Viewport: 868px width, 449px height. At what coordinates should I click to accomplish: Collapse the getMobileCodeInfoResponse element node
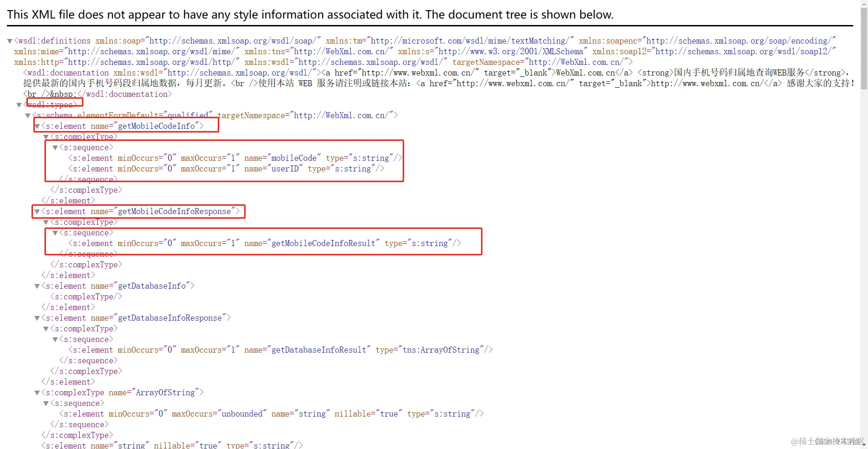click(x=37, y=212)
